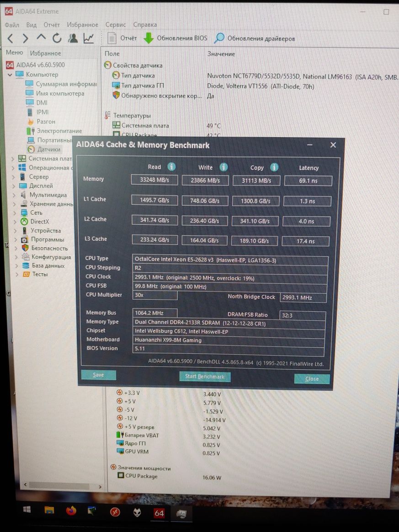Image resolution: width=399 pixels, height=532 pixels.
Task: Collapse the Компьютер tree node
Action: pyautogui.click(x=10, y=74)
